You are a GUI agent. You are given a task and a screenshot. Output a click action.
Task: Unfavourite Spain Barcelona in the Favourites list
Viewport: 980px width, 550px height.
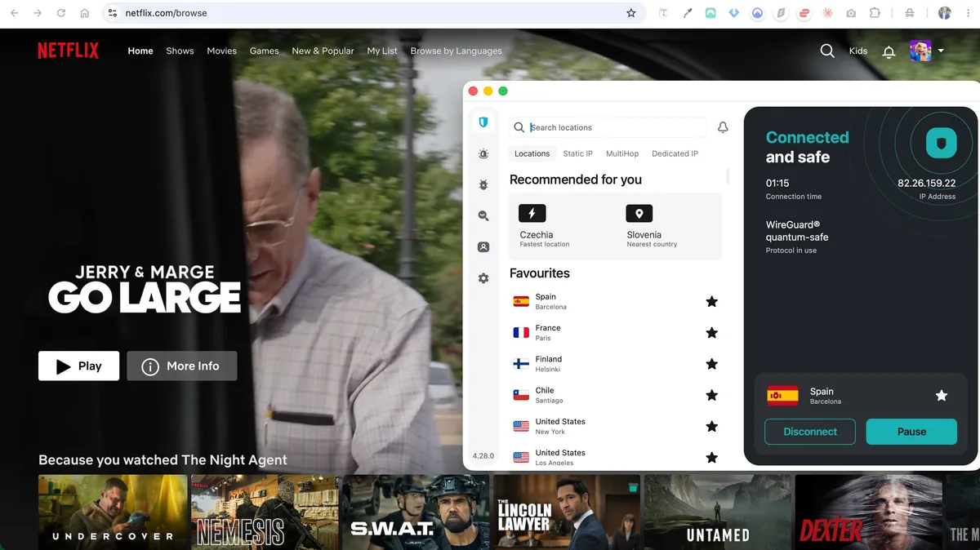click(x=711, y=302)
